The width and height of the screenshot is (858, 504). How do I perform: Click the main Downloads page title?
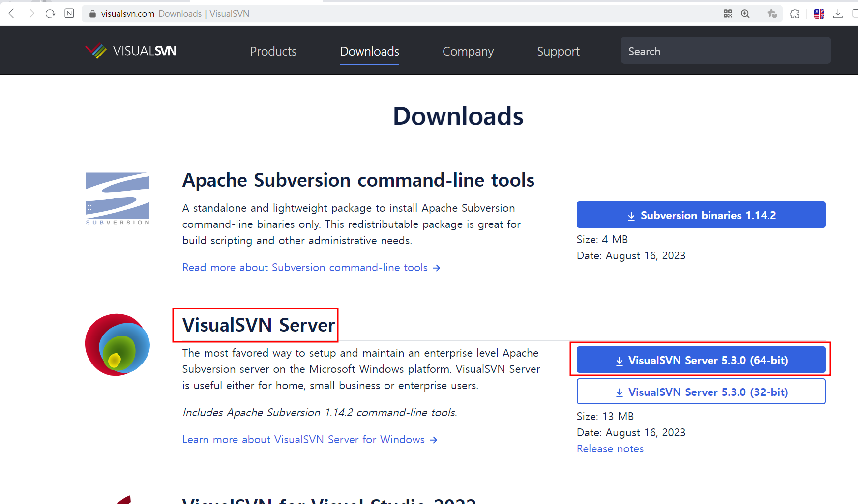pyautogui.click(x=458, y=116)
